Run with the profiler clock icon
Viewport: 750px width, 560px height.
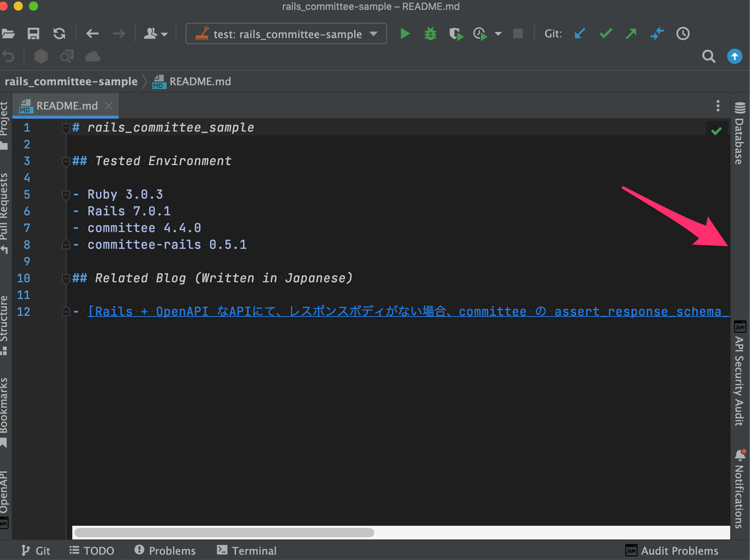[481, 34]
